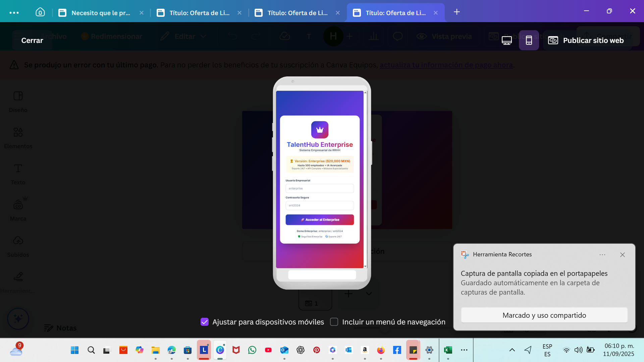Image resolution: width=644 pixels, height=362 pixels.
Task: Open new tab with plus icon
Action: (457, 12)
